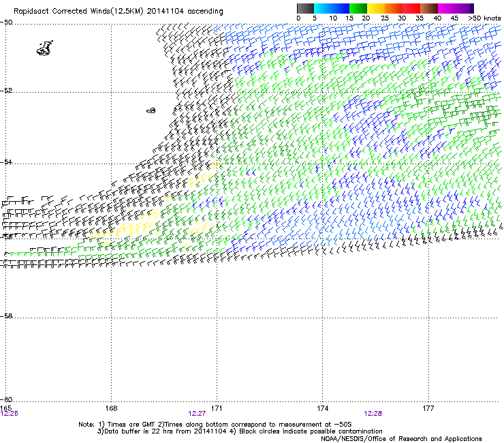The image size is (504, 443).
Task: Click the title 'Rapidscat Corrected Winds(12.5KM)'
Action: (78, 12)
